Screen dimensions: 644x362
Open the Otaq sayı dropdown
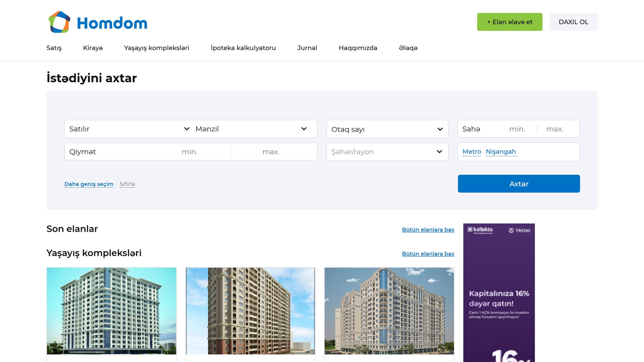click(x=387, y=129)
